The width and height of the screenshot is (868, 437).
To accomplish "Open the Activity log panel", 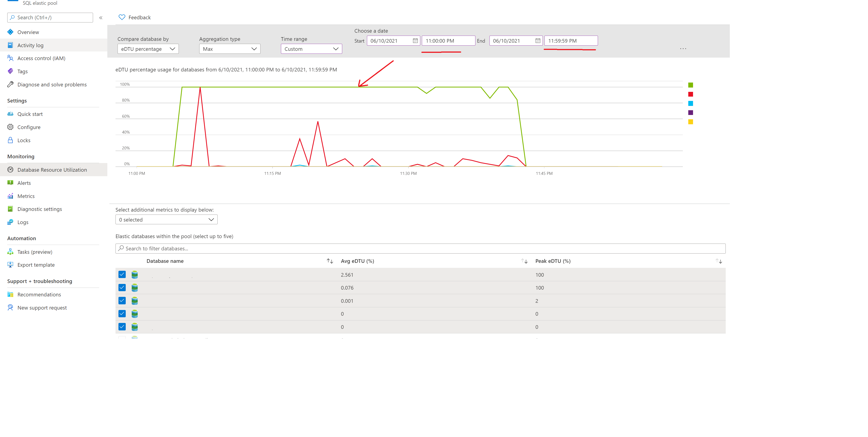I will [30, 45].
